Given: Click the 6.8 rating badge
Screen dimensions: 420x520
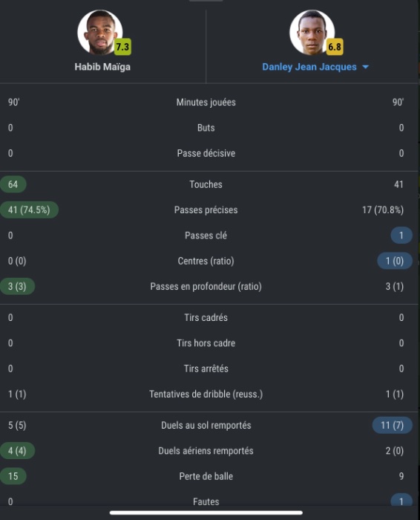Looking at the screenshot, I should 335,47.
